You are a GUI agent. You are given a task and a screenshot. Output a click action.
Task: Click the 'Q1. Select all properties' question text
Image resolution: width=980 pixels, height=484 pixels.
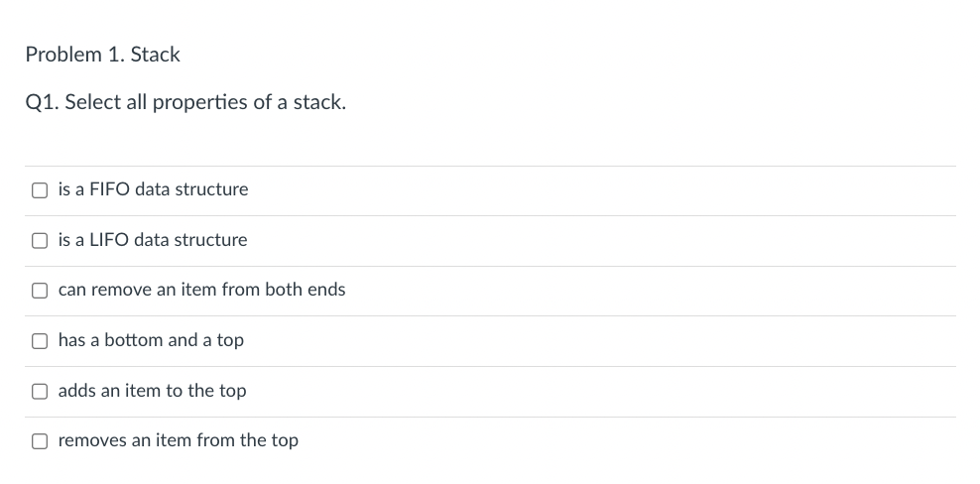(185, 102)
